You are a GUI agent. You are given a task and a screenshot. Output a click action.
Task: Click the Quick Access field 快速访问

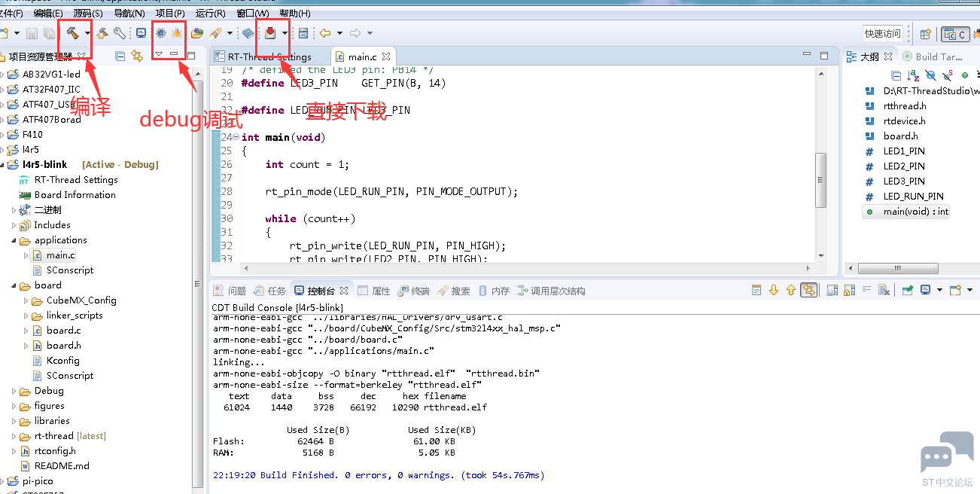tap(883, 33)
